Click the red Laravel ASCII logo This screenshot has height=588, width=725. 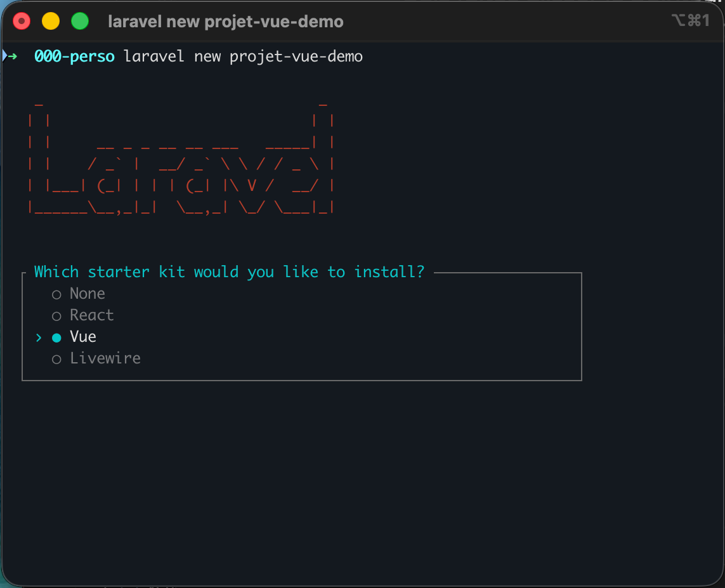(181, 159)
